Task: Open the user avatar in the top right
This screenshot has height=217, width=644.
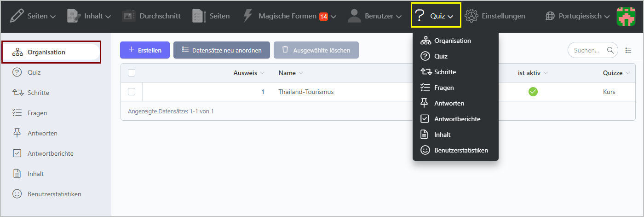Action: [x=626, y=16]
